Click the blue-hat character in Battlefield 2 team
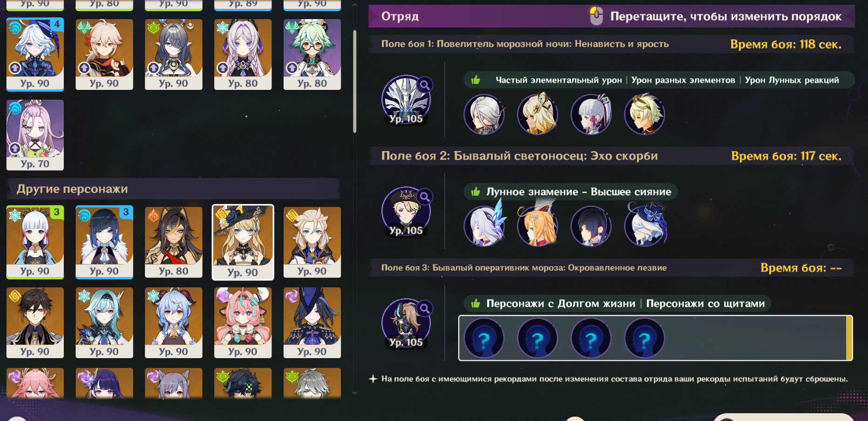 [x=645, y=225]
